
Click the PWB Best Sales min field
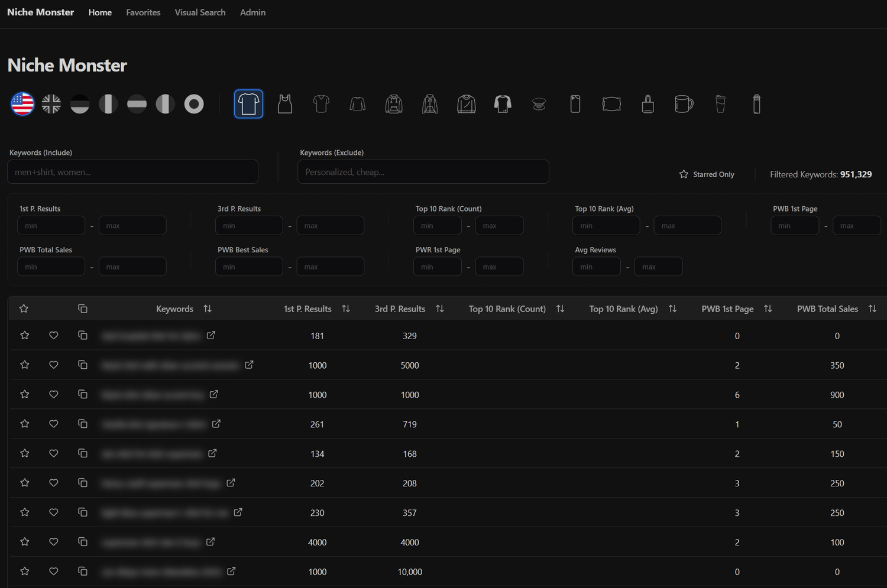249,267
